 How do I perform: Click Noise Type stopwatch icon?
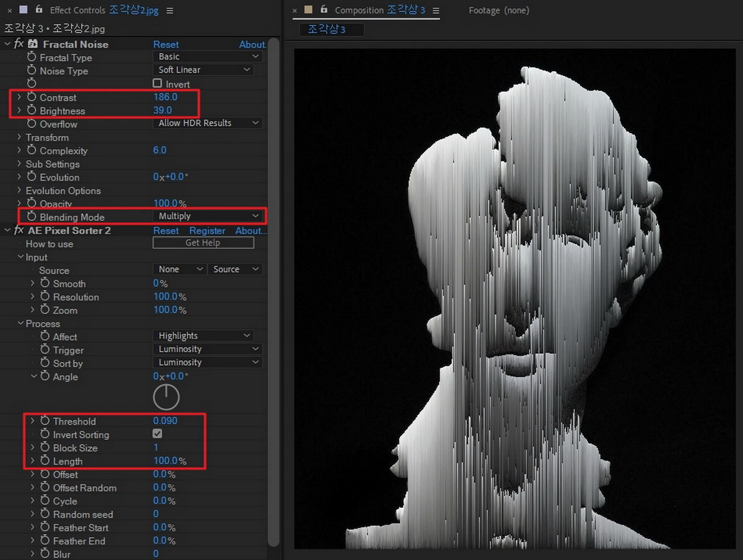pos(32,71)
